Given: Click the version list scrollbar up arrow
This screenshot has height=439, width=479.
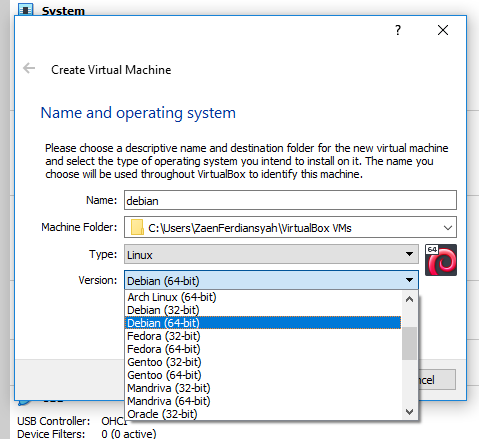Looking at the screenshot, I should [x=409, y=299].
